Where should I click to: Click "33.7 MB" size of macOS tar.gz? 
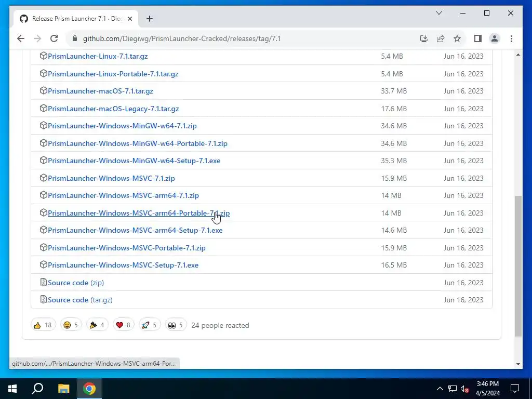394,91
